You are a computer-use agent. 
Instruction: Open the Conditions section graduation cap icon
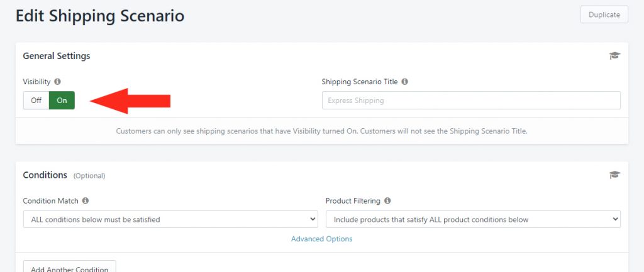click(x=614, y=175)
